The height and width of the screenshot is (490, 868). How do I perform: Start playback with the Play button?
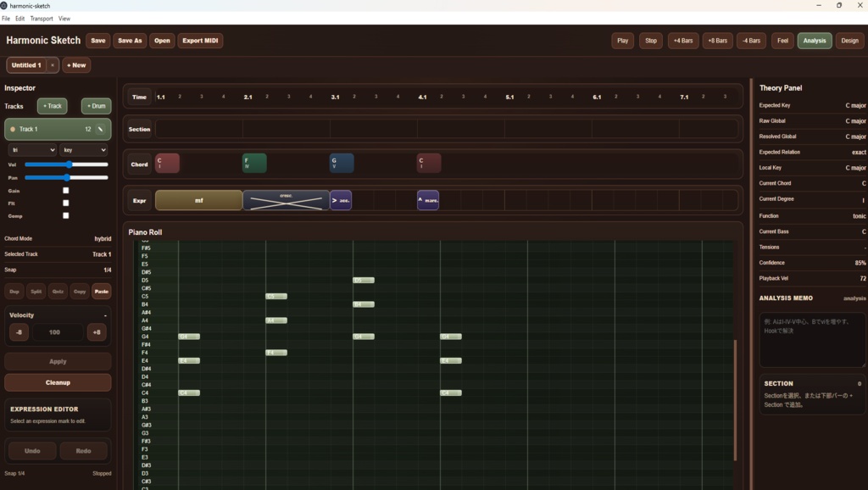(623, 41)
